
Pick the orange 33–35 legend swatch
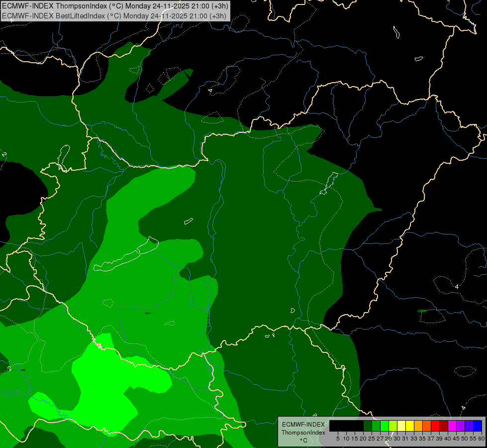click(418, 426)
